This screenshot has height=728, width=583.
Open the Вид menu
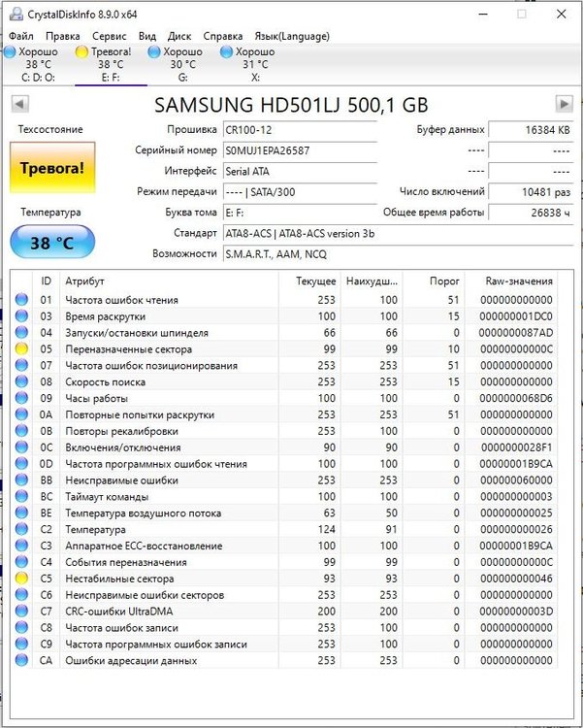tap(147, 36)
